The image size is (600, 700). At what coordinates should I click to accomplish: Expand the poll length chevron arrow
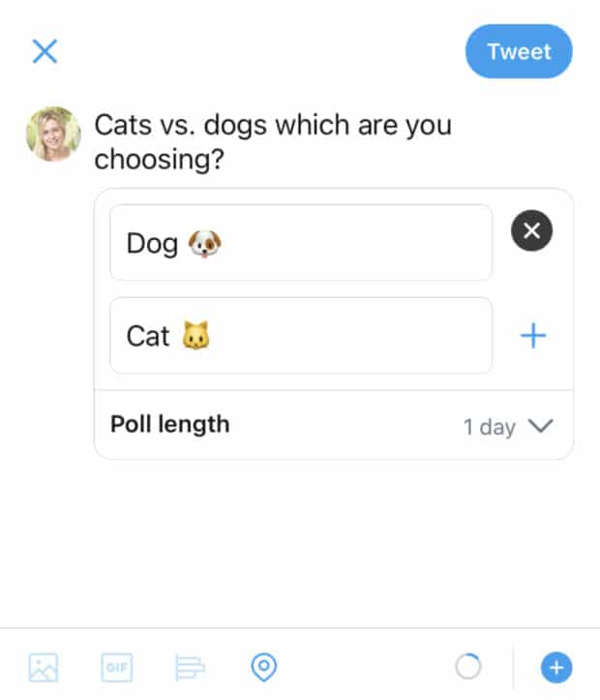pos(540,426)
